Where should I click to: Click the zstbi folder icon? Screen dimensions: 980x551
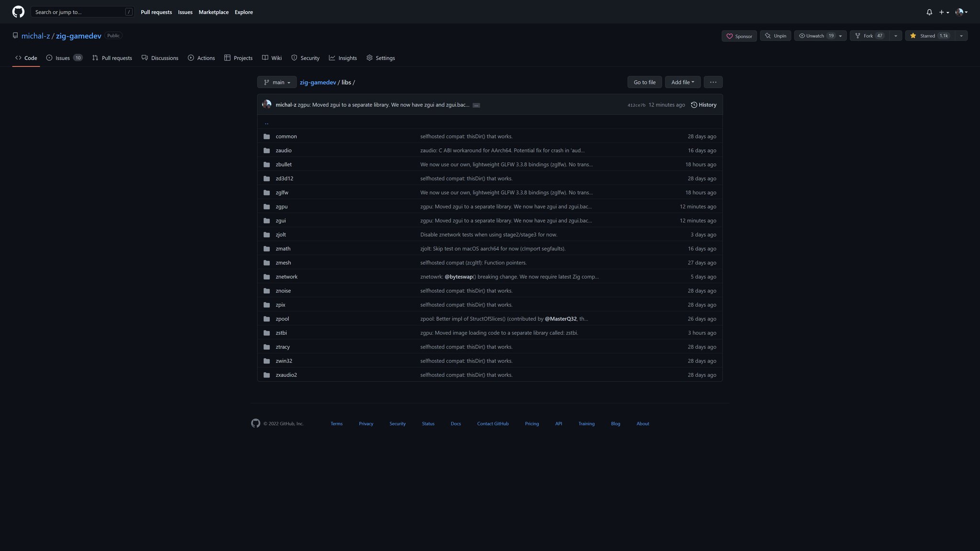click(x=267, y=333)
